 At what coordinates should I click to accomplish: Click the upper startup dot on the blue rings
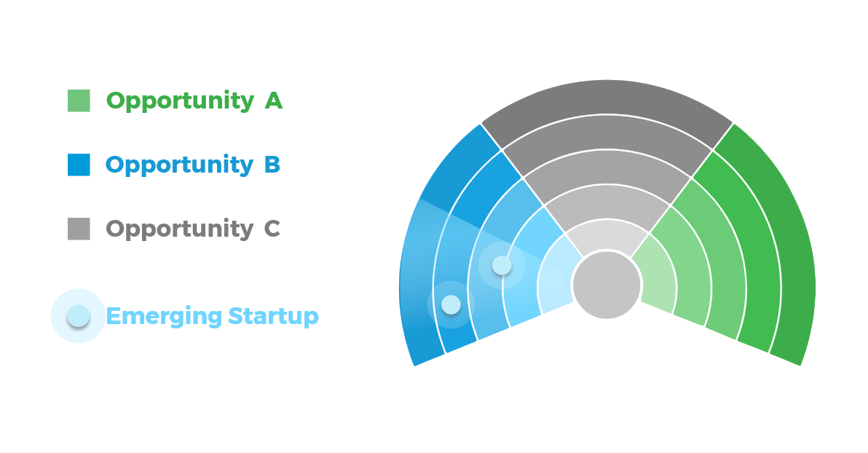(x=502, y=265)
